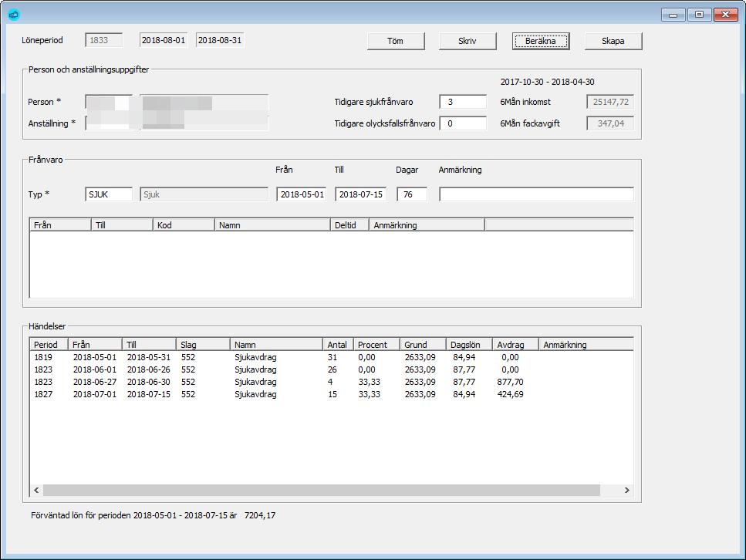
Task: Click the greyed Sjuk type name field
Action: tap(204, 194)
